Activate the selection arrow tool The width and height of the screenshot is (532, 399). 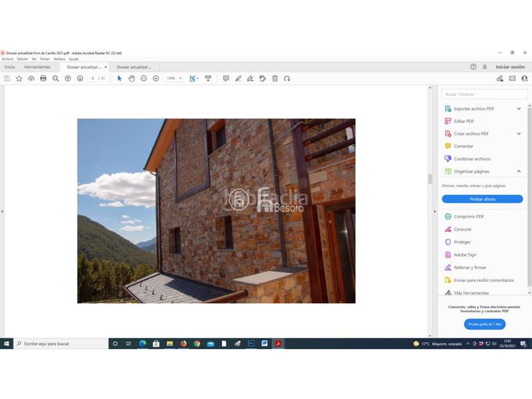coord(120,78)
